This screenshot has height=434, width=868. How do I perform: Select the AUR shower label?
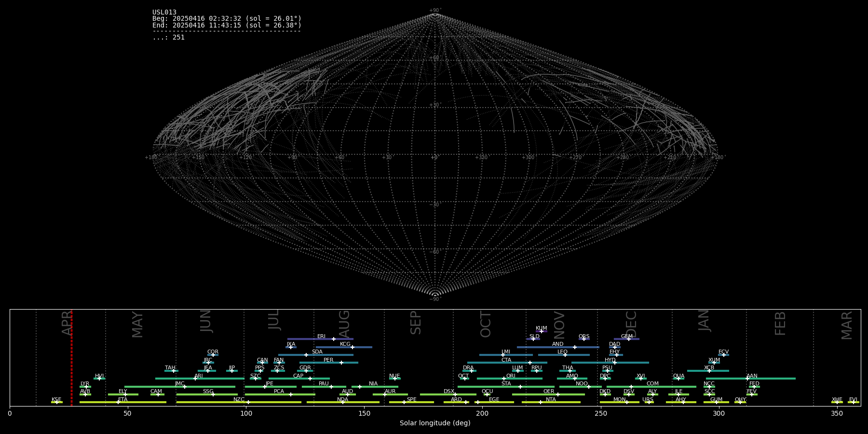(390, 392)
